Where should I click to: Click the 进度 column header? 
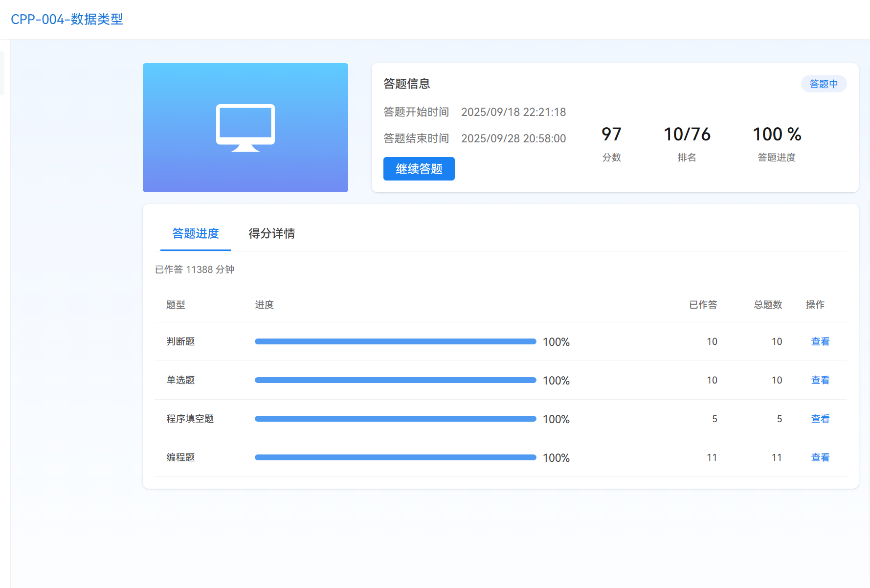(264, 305)
